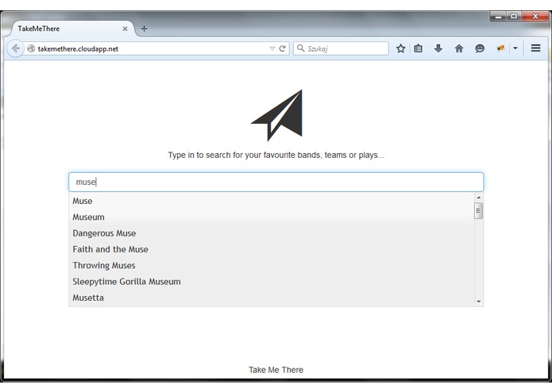
Task: Open the chat smiley icon
Action: [x=480, y=48]
